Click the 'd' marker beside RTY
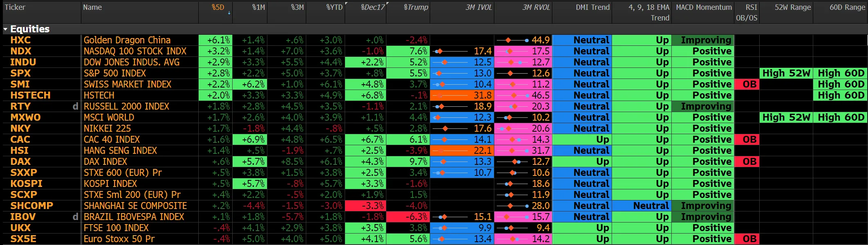The width and height of the screenshot is (868, 245). point(75,106)
